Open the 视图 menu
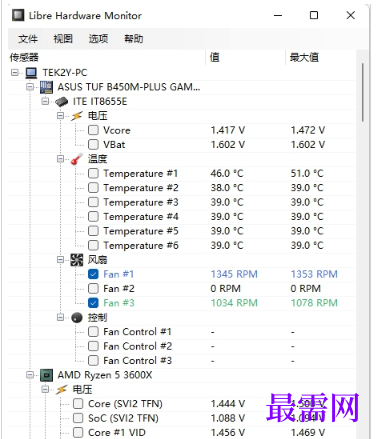Screen dimensions: 378x439 [x=63, y=39]
